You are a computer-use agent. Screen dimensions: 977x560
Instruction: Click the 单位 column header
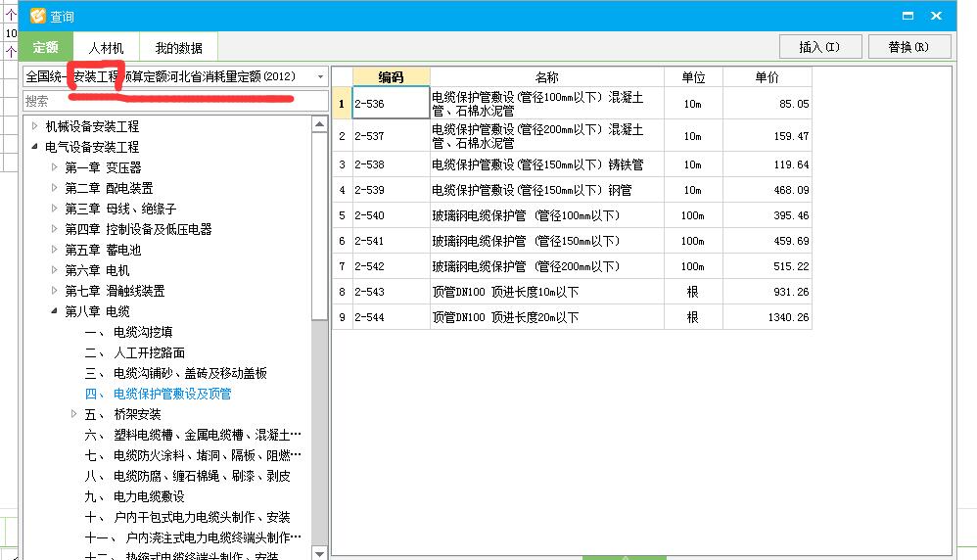click(693, 76)
